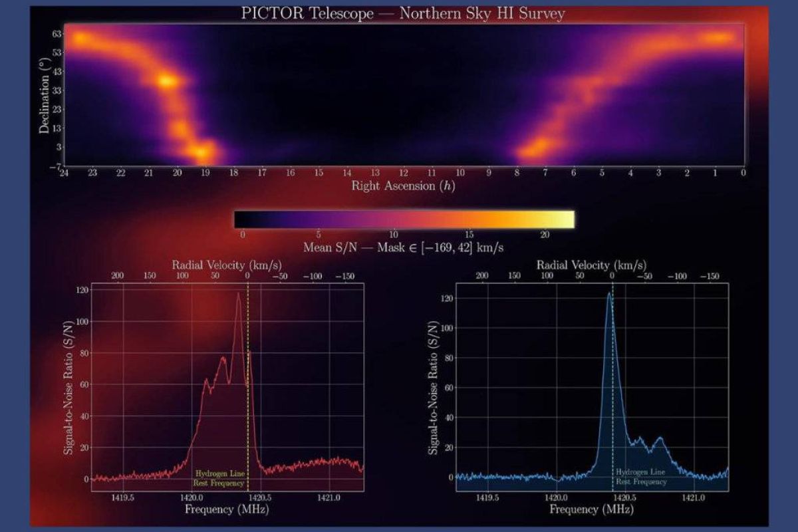Viewport: 798px width, 532px height.
Task: Select the bright hotspot near RA 20h, Dec 38°
Action: 167,81
